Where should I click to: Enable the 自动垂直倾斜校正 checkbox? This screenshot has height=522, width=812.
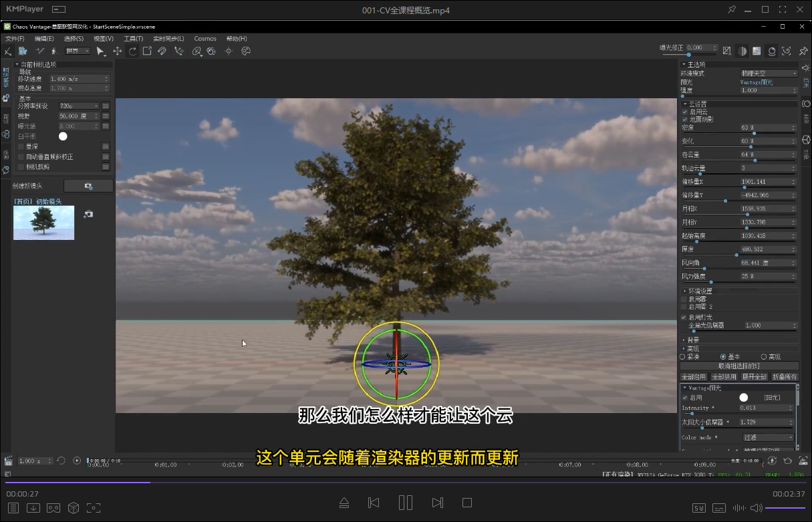[x=21, y=156]
